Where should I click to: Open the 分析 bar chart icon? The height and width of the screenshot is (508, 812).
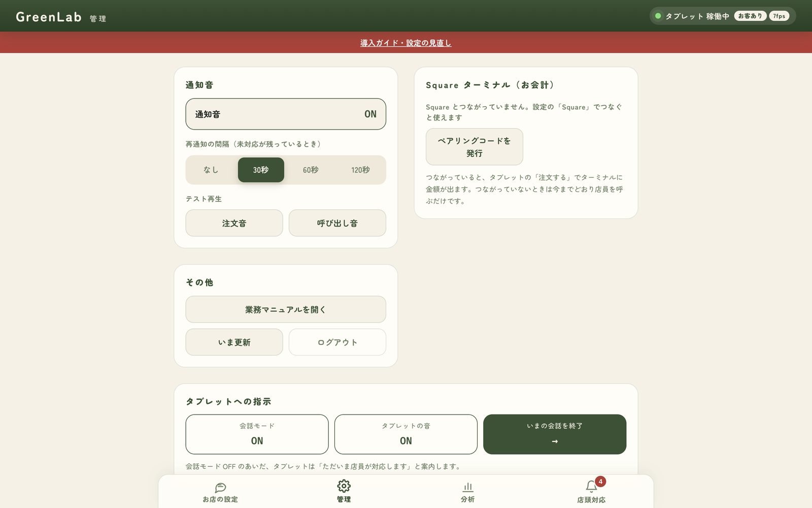[467, 487]
